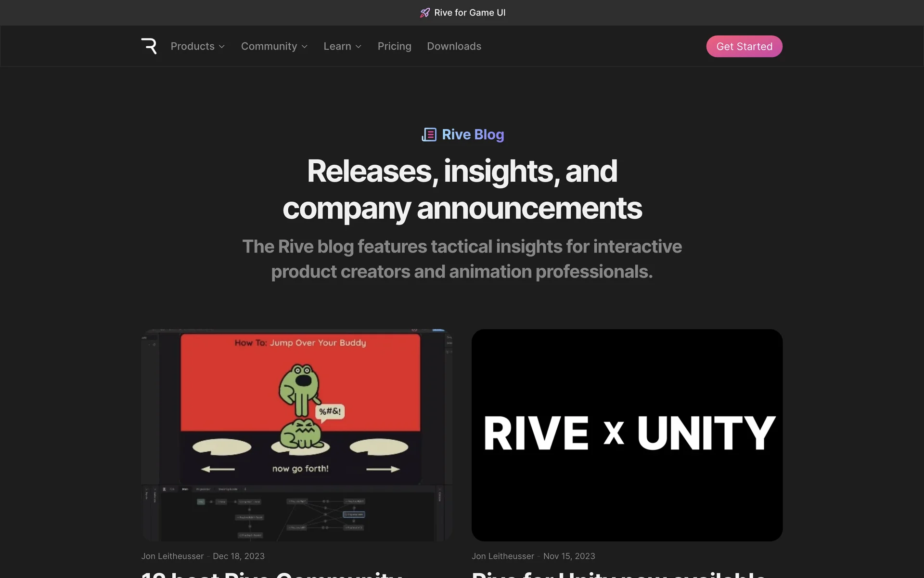Expand the Community chevron arrow
Image resolution: width=924 pixels, height=578 pixels.
coord(305,47)
